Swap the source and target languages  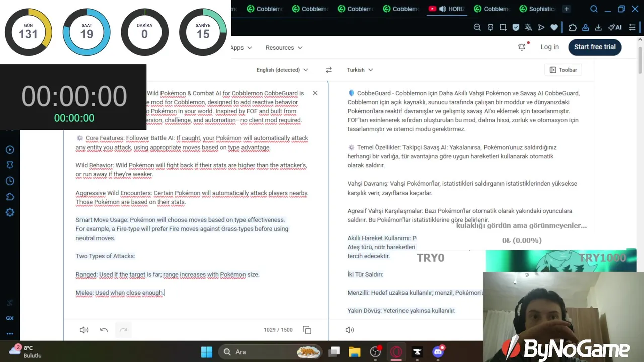(329, 70)
